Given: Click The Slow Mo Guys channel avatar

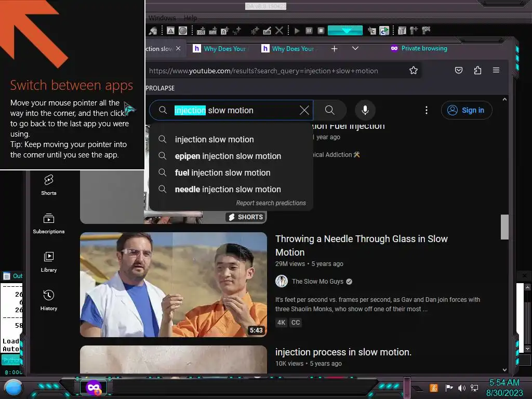Looking at the screenshot, I should tap(282, 281).
